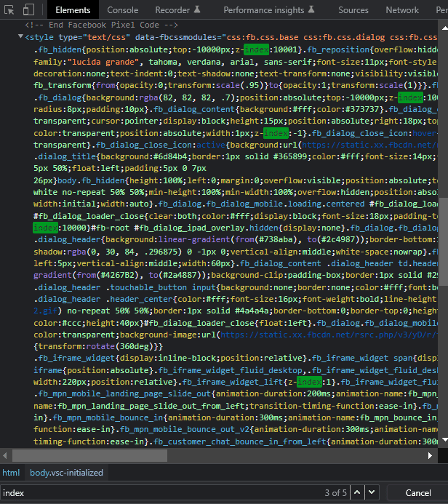448x504 pixels.
Task: Select the html breadcrumb
Action: [x=11, y=473]
